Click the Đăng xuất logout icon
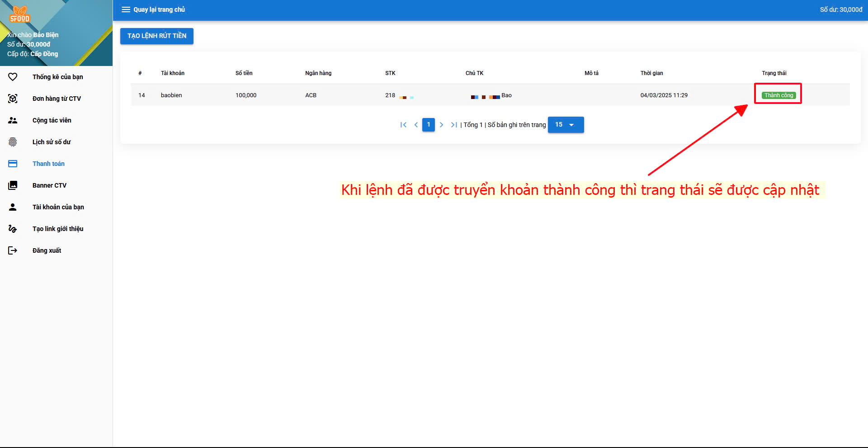The image size is (868, 448). coord(13,250)
